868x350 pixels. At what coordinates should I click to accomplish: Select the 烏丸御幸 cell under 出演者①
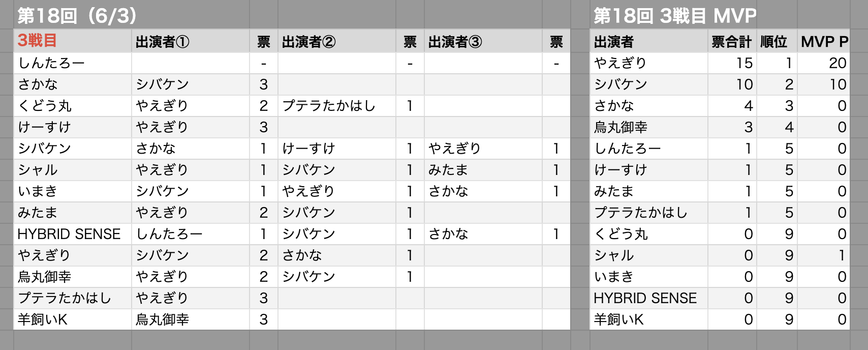[x=191, y=319]
